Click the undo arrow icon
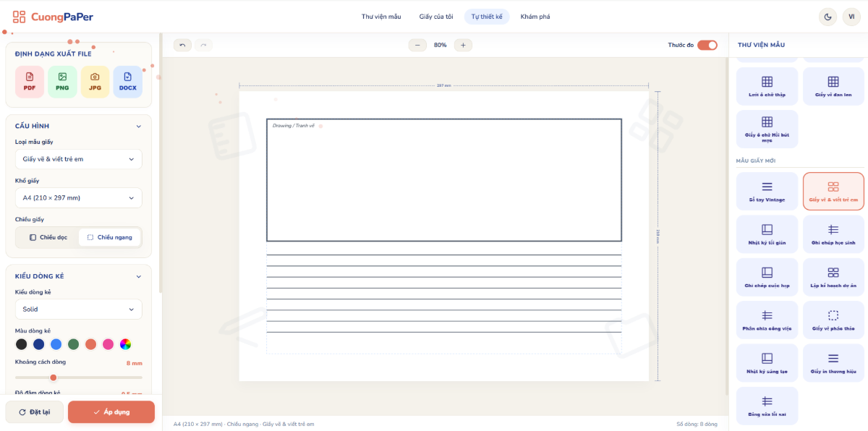868x431 pixels. pyautogui.click(x=182, y=45)
